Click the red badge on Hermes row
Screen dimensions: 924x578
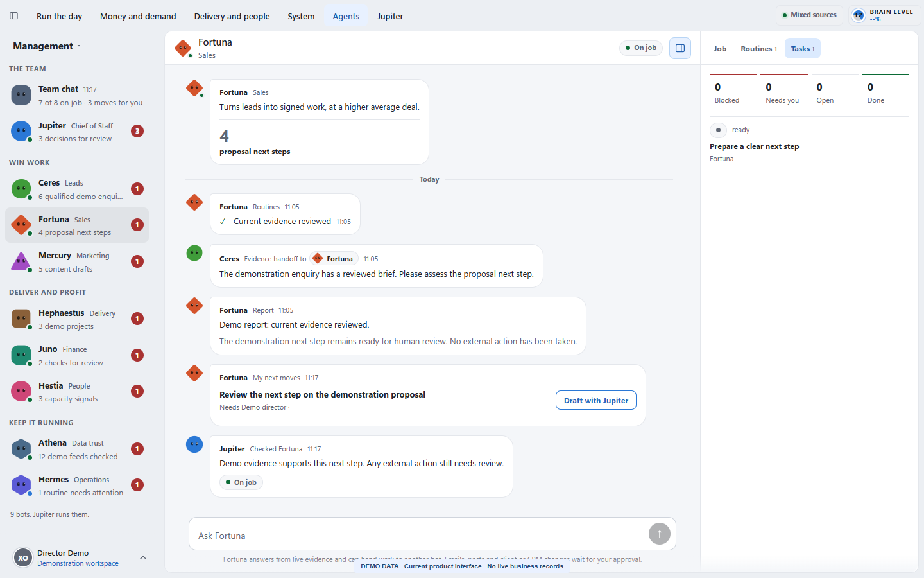click(137, 485)
